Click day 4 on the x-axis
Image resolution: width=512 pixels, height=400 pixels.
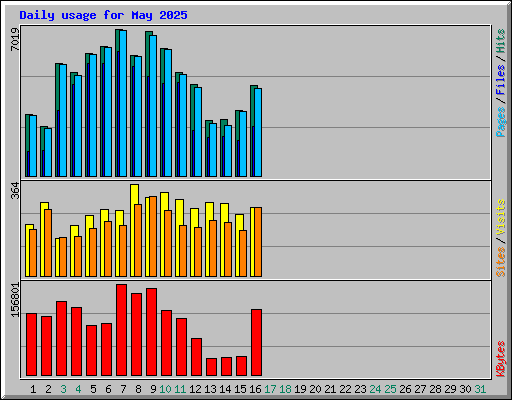click(78, 389)
